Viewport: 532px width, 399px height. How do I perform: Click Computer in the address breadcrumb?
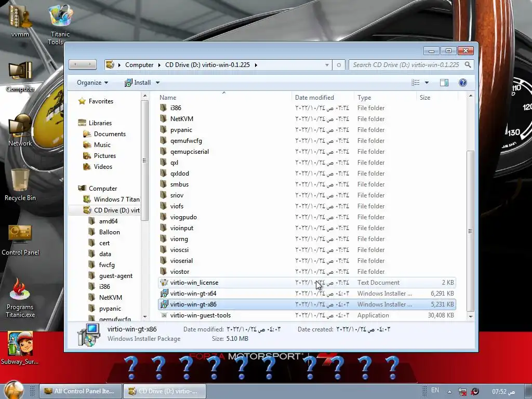(x=139, y=65)
